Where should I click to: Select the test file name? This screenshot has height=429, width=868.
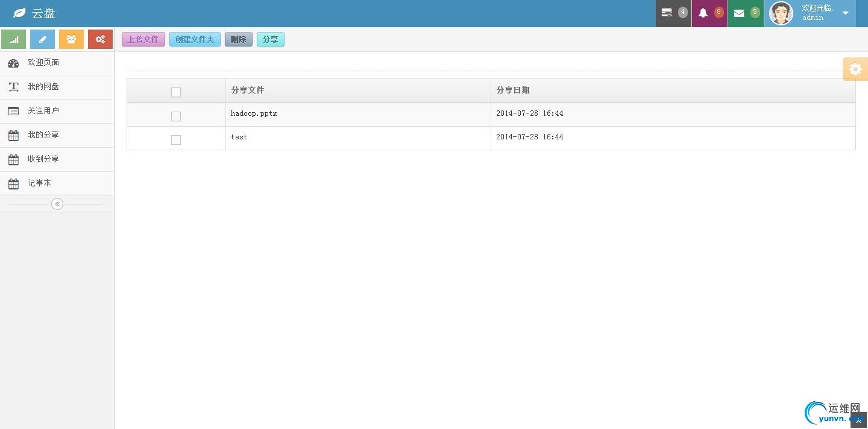pyautogui.click(x=239, y=137)
